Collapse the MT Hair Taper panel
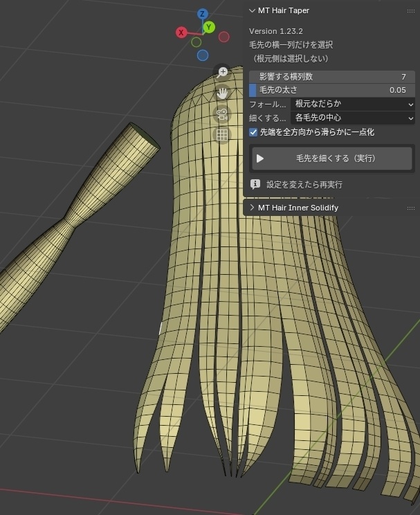Screen dimensions: 420x515 (252, 10)
